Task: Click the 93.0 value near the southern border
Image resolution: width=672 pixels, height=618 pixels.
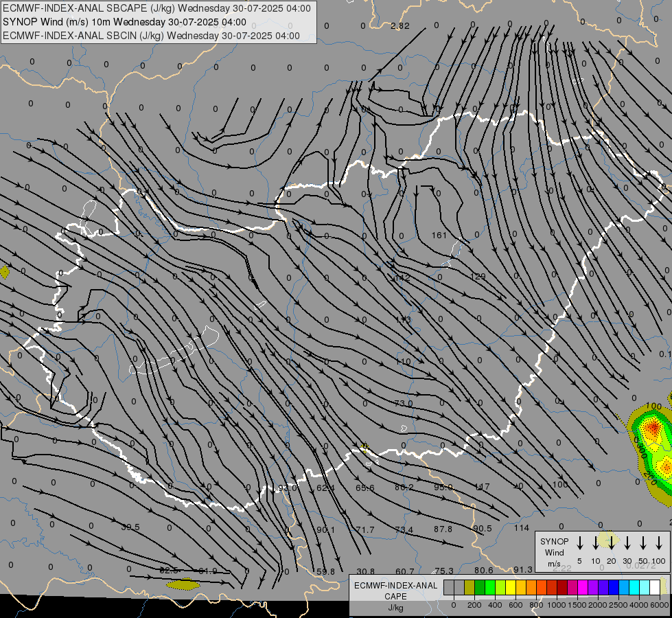Action: pos(287,488)
